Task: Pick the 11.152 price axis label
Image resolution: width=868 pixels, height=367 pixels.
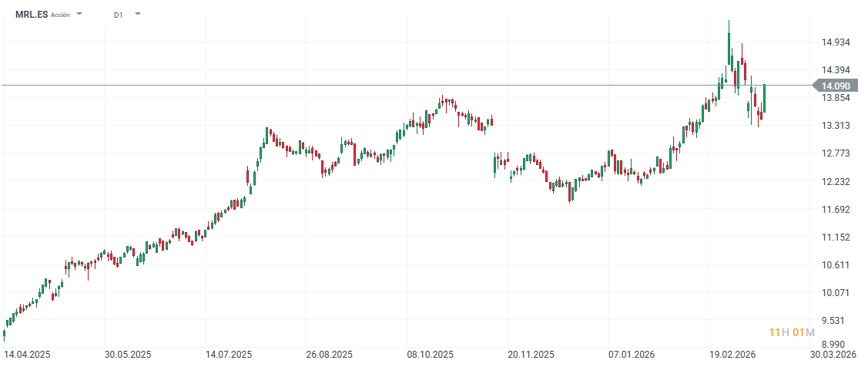Action: pos(836,237)
